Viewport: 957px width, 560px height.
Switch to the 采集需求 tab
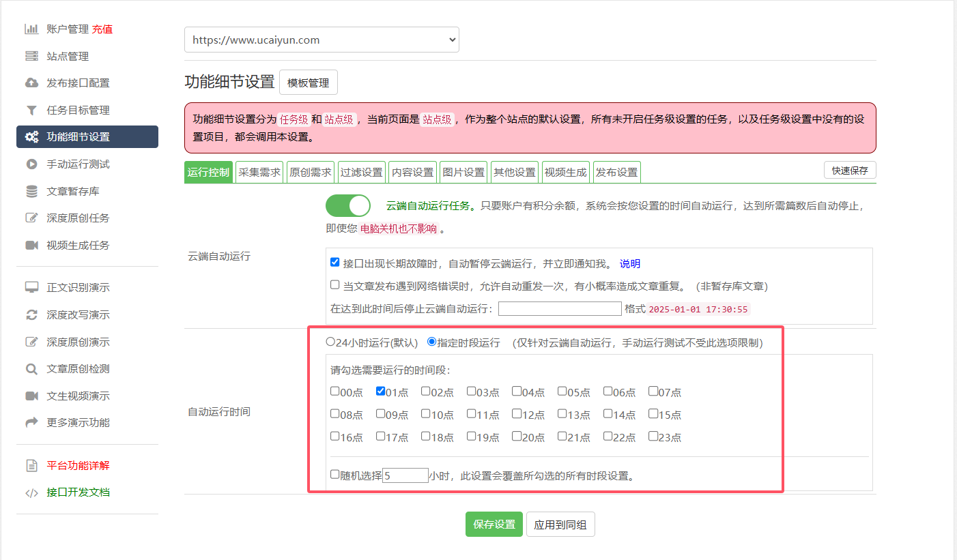coord(259,173)
